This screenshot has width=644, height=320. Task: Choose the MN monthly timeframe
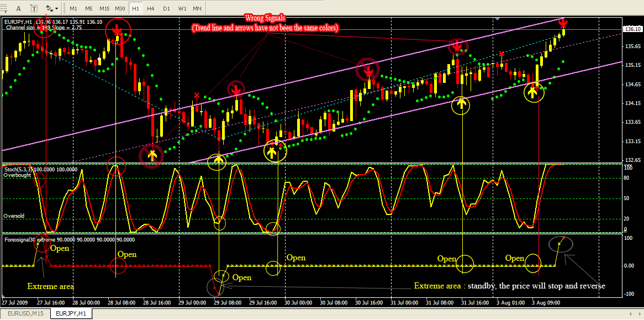point(197,8)
